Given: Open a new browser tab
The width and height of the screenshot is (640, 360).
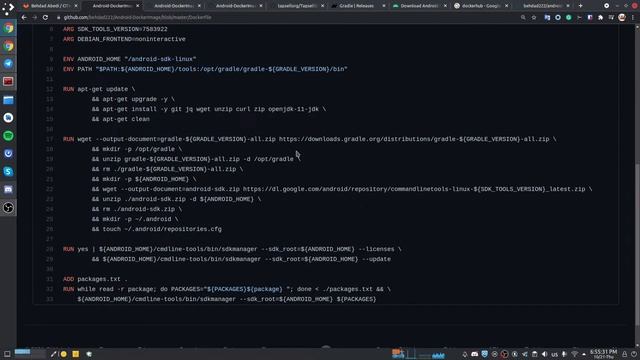Looking at the screenshot, I should (580, 6).
